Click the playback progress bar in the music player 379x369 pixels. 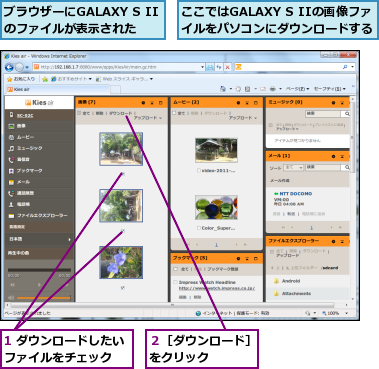(x=39, y=270)
